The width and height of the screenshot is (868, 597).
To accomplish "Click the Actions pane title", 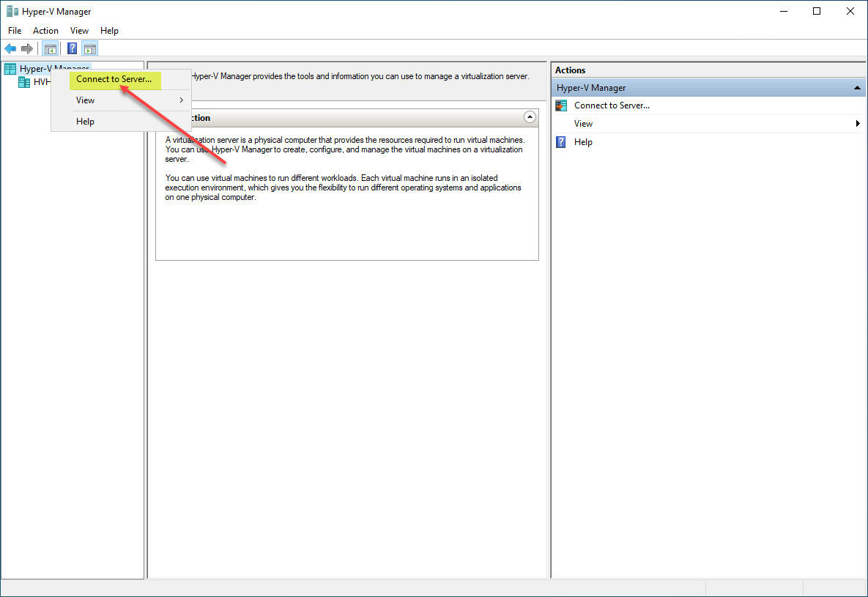I will 570,70.
